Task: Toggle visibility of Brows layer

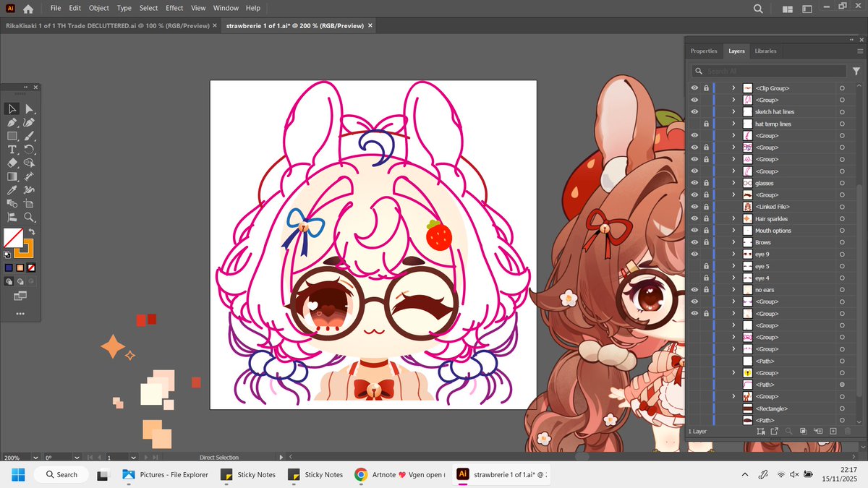Action: pos(694,242)
